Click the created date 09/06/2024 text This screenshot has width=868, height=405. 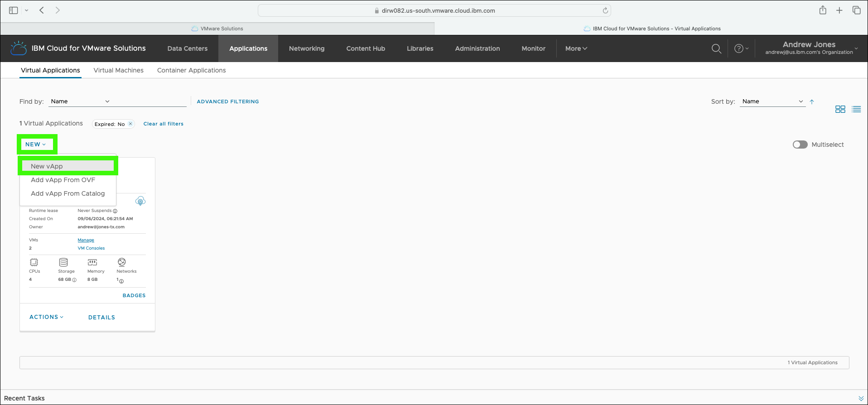[105, 219]
